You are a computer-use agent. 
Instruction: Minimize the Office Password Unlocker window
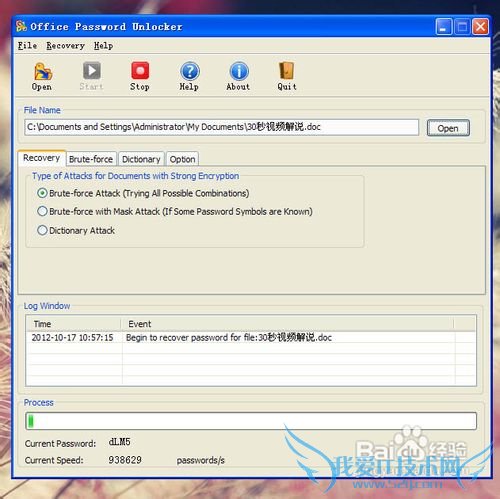point(443,27)
